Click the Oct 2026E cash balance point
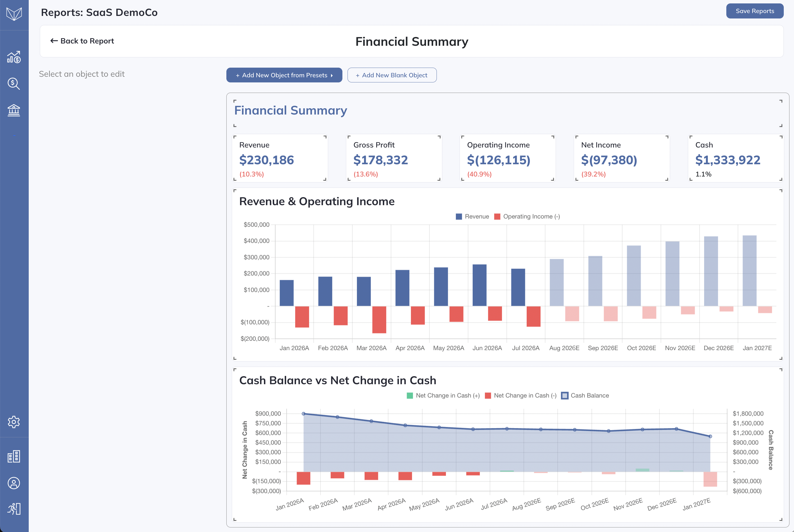Viewport: 794px width, 532px height. coord(608,431)
